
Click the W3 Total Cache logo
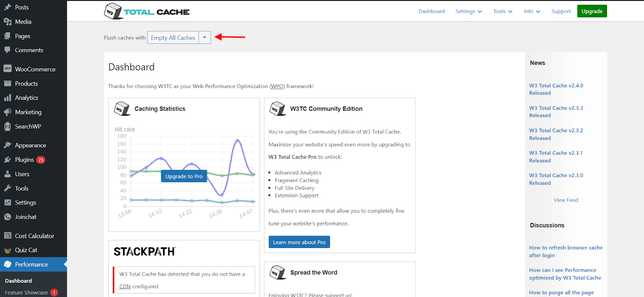[x=147, y=11]
